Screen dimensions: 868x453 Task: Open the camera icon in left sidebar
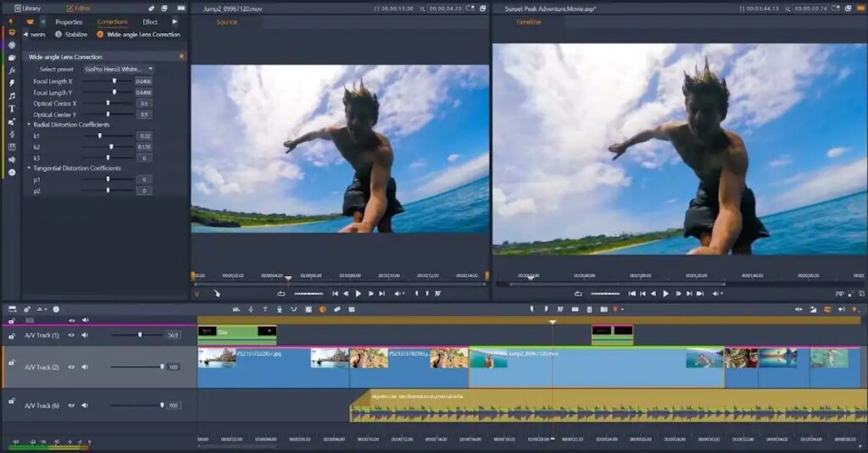(12, 58)
